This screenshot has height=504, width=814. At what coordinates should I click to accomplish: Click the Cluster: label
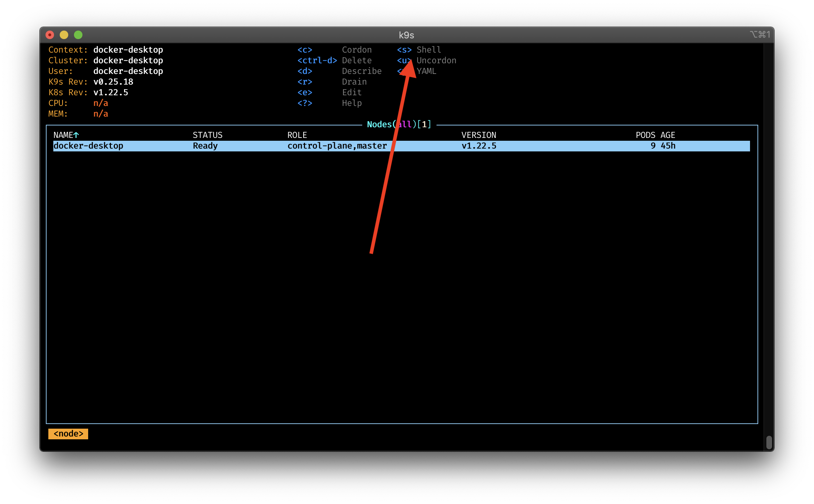click(x=68, y=60)
